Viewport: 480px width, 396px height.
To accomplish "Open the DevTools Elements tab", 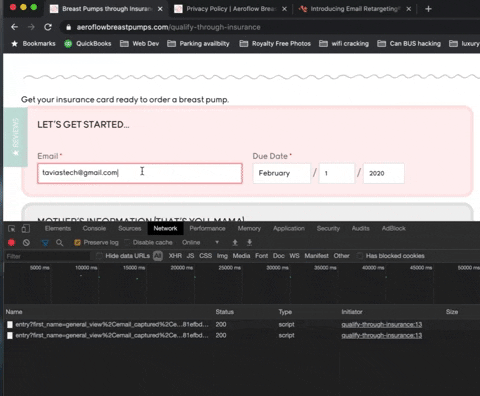I will 58,229.
